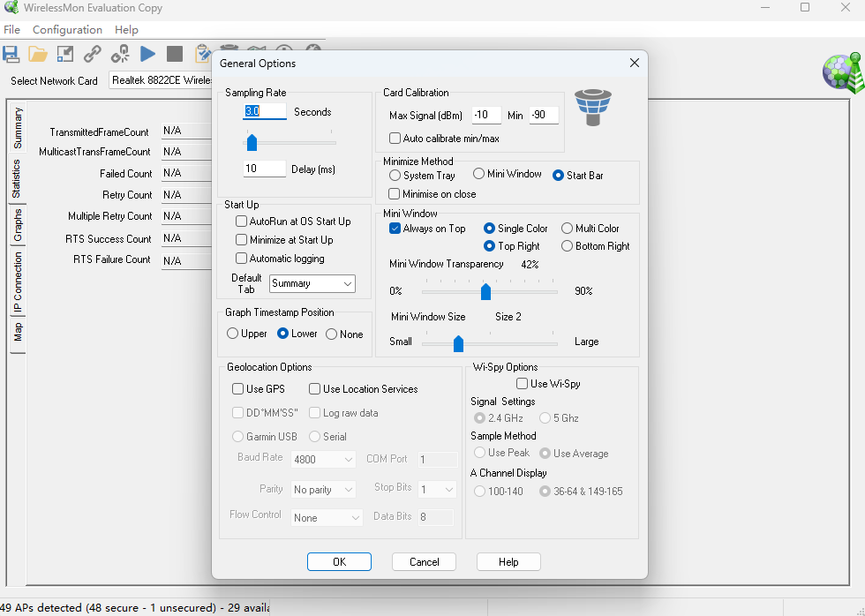Check Minimise on close
The image size is (865, 616).
pyautogui.click(x=394, y=194)
